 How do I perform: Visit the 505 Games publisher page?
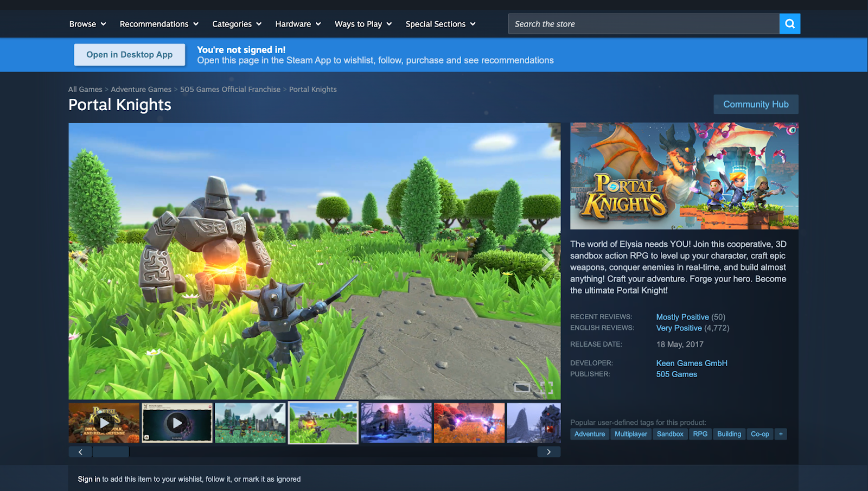(x=676, y=374)
